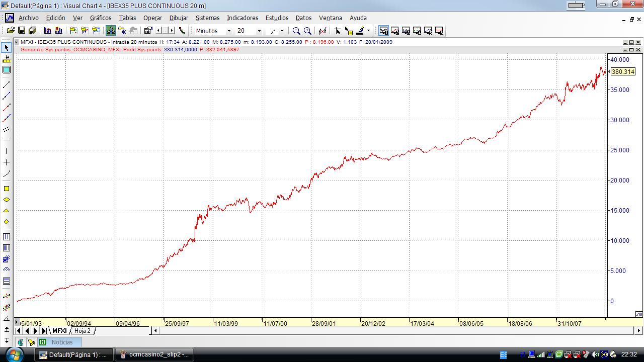Click the yellow note annotation tool
This screenshot has width=644, height=362.
(x=349, y=31)
